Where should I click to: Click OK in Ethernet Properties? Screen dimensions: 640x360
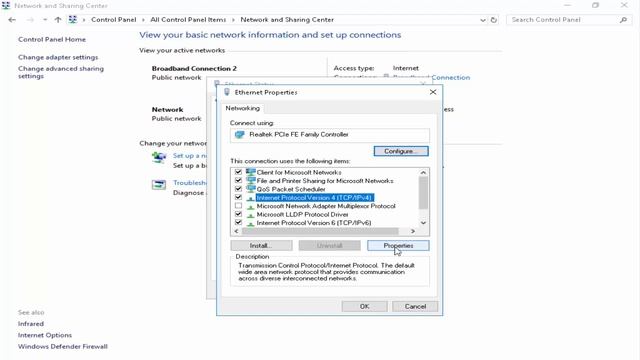[364, 306]
